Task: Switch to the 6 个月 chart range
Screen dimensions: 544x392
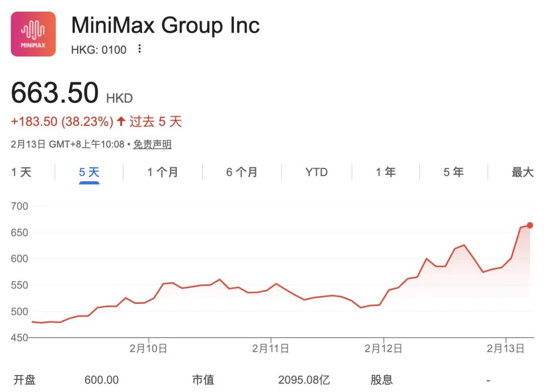Action: point(242,172)
